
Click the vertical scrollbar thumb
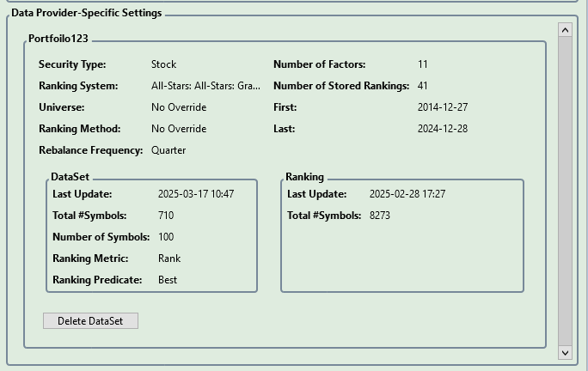tap(565, 189)
